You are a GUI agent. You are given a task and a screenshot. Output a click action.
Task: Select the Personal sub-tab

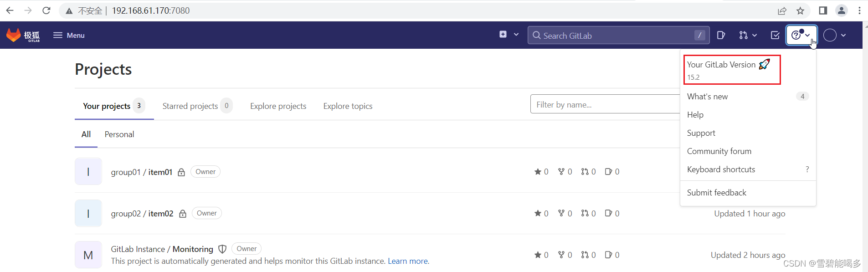[119, 134]
